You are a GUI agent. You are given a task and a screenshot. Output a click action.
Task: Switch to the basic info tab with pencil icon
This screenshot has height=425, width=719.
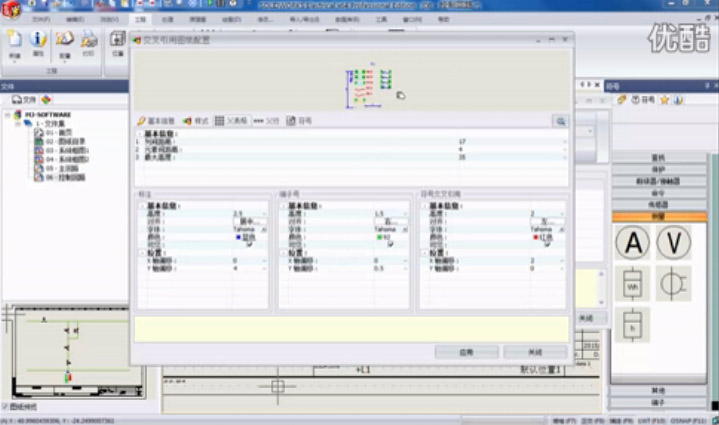156,121
